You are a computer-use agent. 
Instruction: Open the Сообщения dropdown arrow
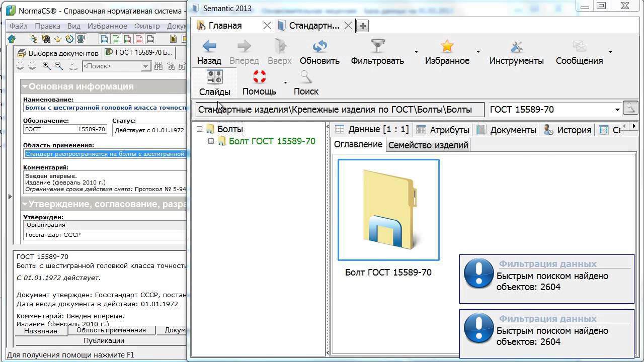pos(610,52)
